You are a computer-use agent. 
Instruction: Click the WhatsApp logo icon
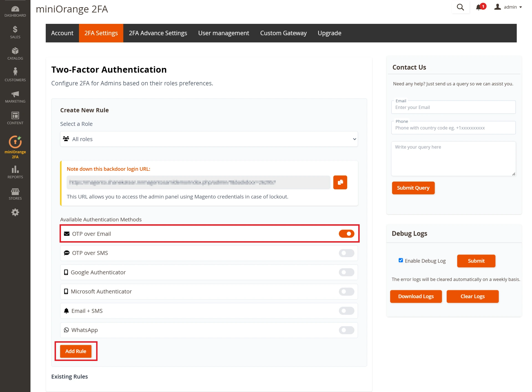click(66, 330)
